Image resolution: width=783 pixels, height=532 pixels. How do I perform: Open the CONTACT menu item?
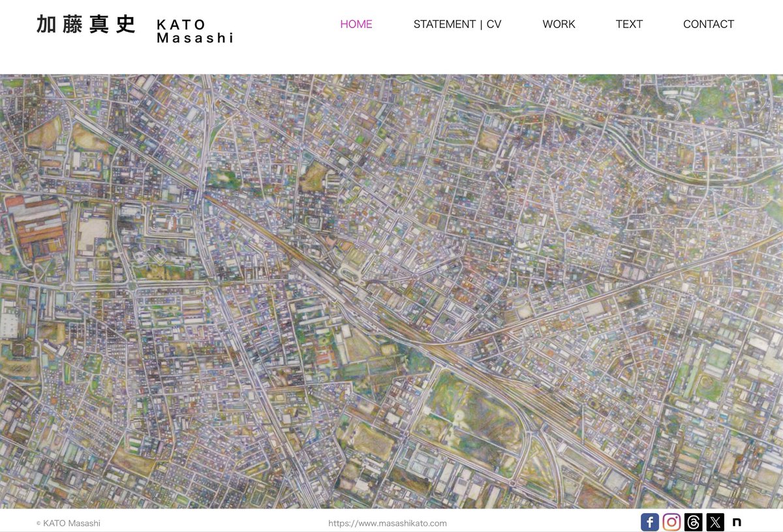pos(709,24)
